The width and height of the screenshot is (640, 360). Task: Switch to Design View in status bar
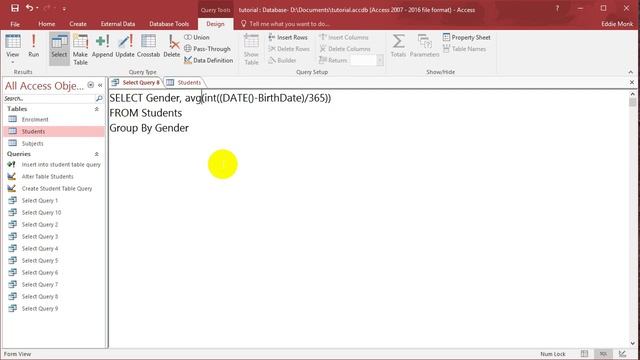(x=622, y=354)
